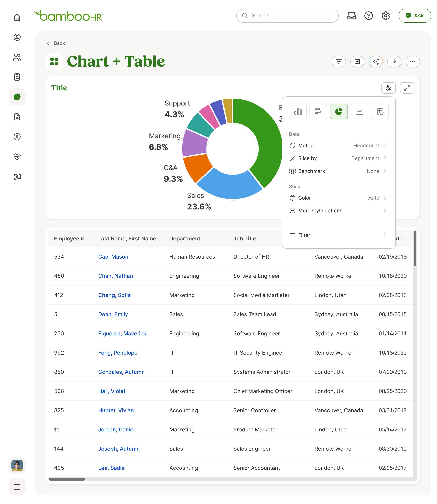This screenshot has width=437, height=504.
Task: Open the People icon in sidebar
Action: tap(17, 57)
